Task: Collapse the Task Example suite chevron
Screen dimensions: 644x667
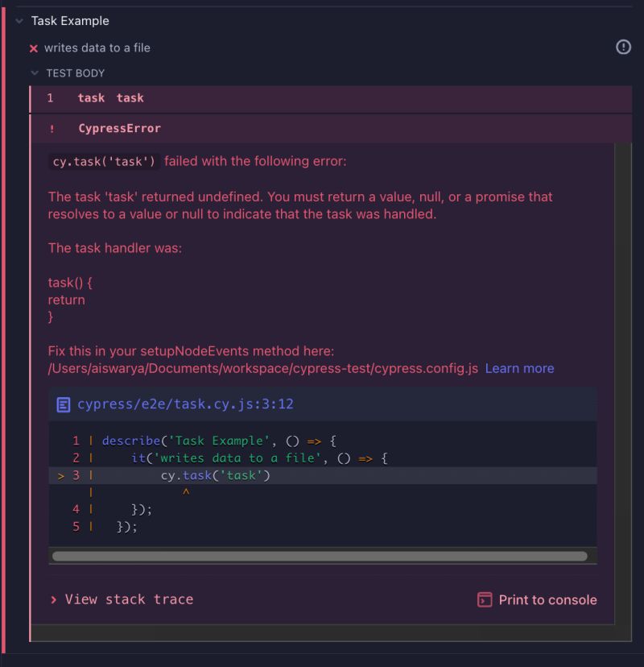Action: [x=19, y=21]
